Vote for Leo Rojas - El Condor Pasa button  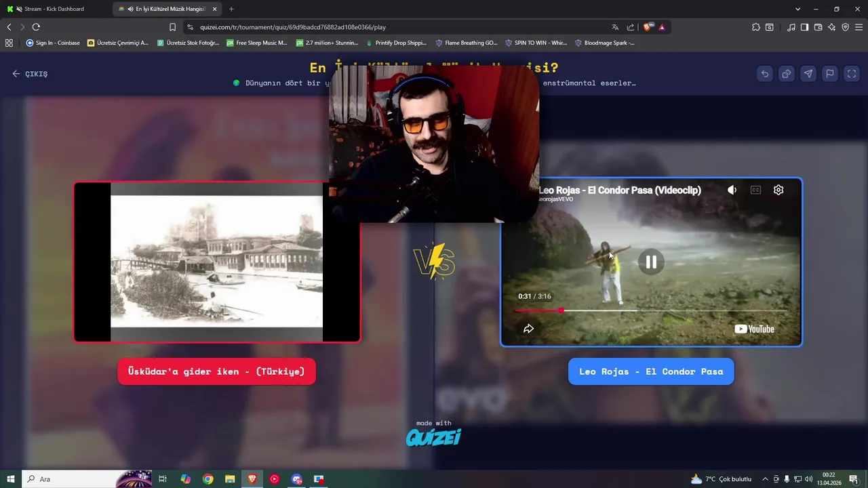point(651,371)
